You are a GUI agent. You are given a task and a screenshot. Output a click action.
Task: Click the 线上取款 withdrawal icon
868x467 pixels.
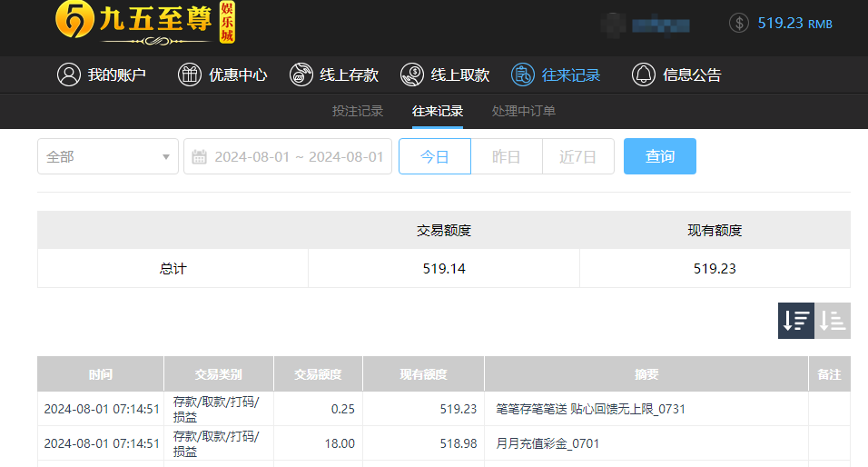point(412,75)
